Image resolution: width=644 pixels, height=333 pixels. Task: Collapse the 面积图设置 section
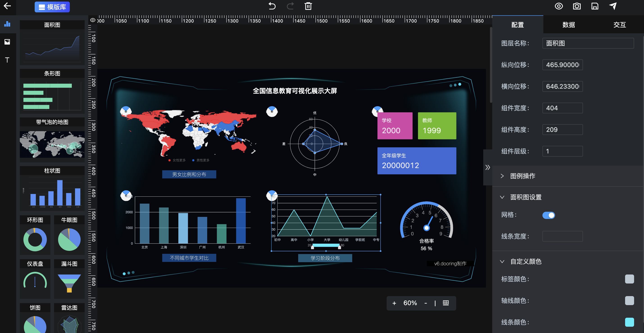503,197
